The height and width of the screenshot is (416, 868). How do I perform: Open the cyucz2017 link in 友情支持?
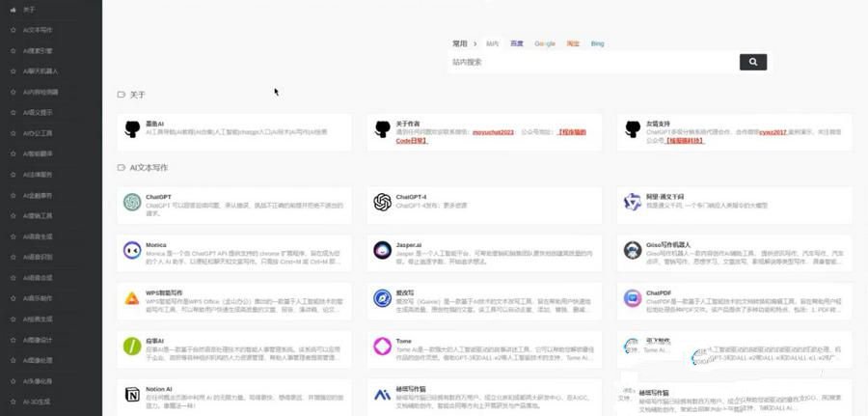(773, 132)
